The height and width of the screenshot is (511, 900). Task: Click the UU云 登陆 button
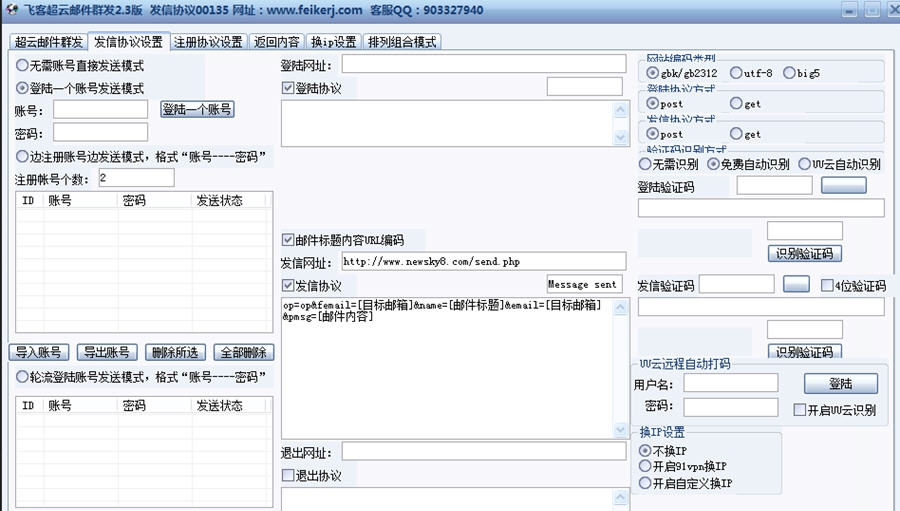tap(841, 384)
